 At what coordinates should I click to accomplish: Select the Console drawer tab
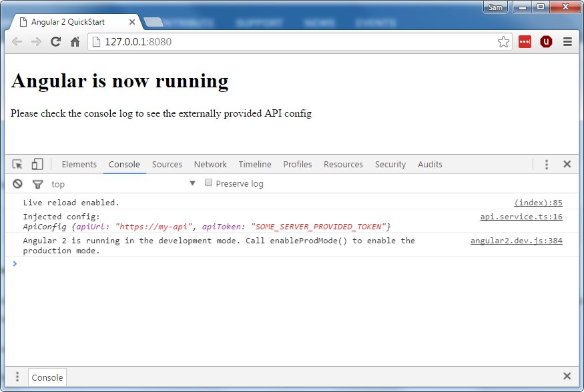(x=47, y=377)
